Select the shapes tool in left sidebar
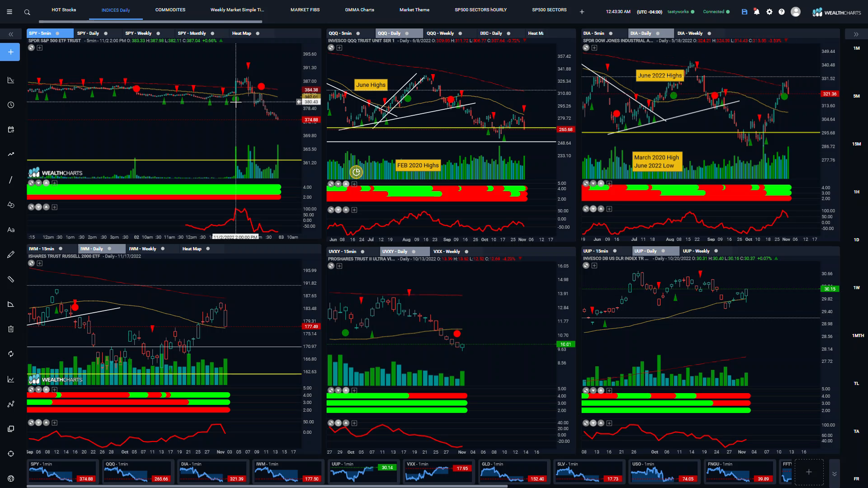 point(11,205)
